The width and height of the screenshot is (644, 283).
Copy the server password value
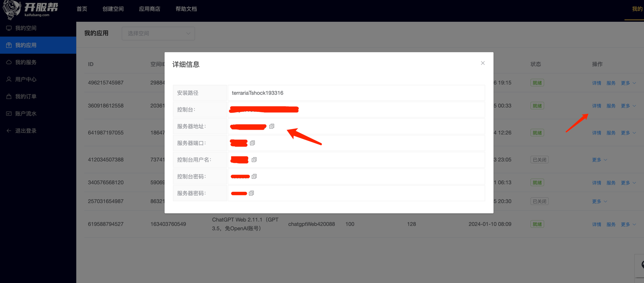click(251, 193)
